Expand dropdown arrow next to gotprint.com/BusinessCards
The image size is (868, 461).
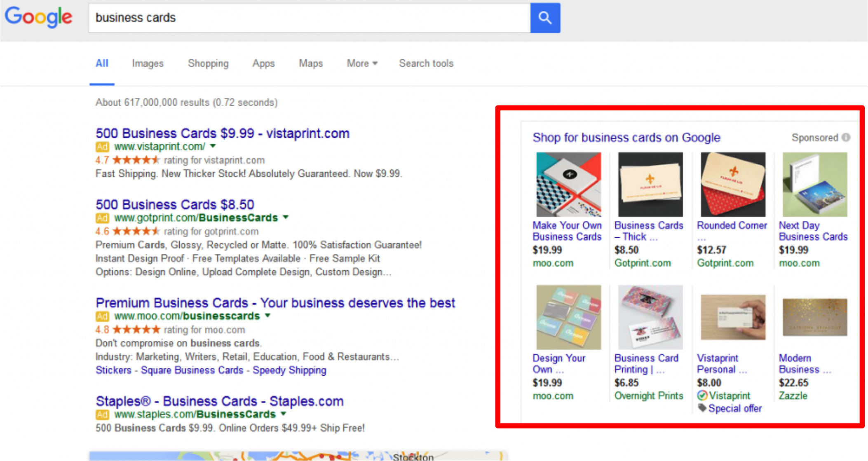(x=286, y=218)
